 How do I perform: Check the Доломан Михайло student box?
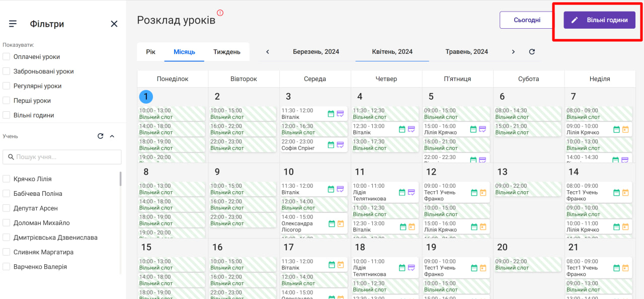tap(7, 223)
